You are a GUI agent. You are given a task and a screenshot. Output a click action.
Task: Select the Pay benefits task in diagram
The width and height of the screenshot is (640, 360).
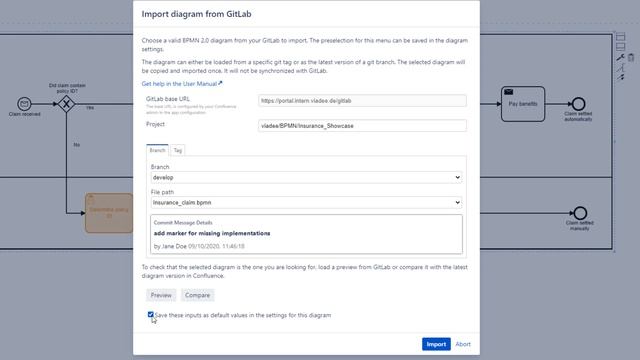[x=523, y=104]
